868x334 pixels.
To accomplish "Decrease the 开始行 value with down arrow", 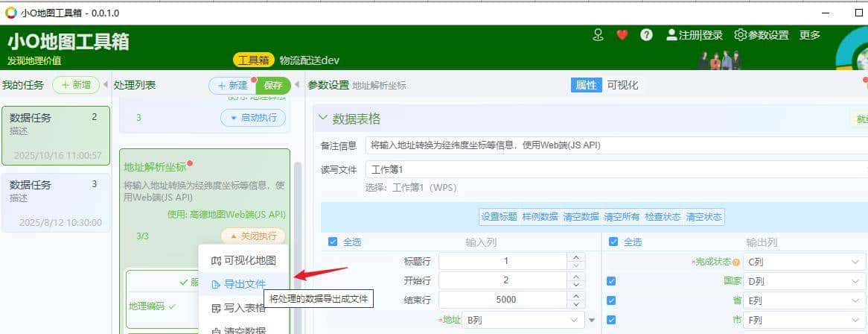I will pyautogui.click(x=576, y=285).
